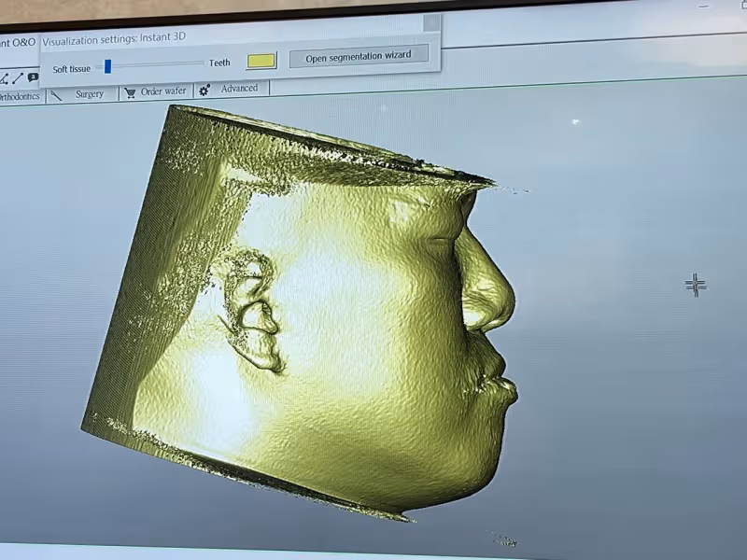The image size is (747, 560).
Task: Click the "Visualization settings: Instant 3D" title
Action: point(114,38)
